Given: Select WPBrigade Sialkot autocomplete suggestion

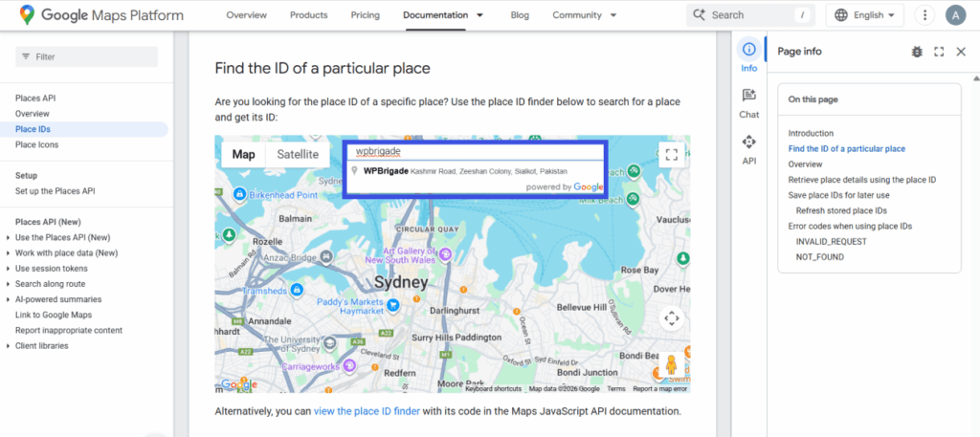Looking at the screenshot, I should tap(465, 171).
